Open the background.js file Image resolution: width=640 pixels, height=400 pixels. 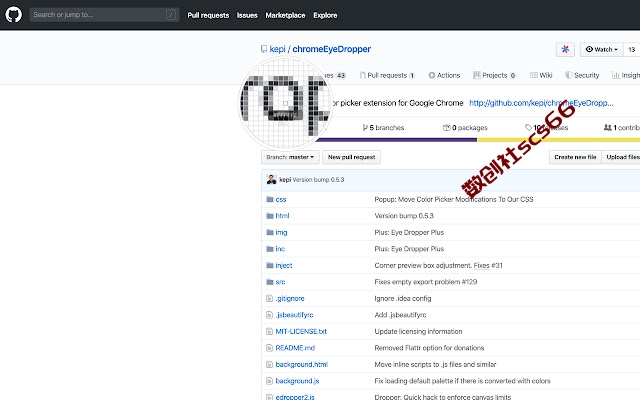297,381
